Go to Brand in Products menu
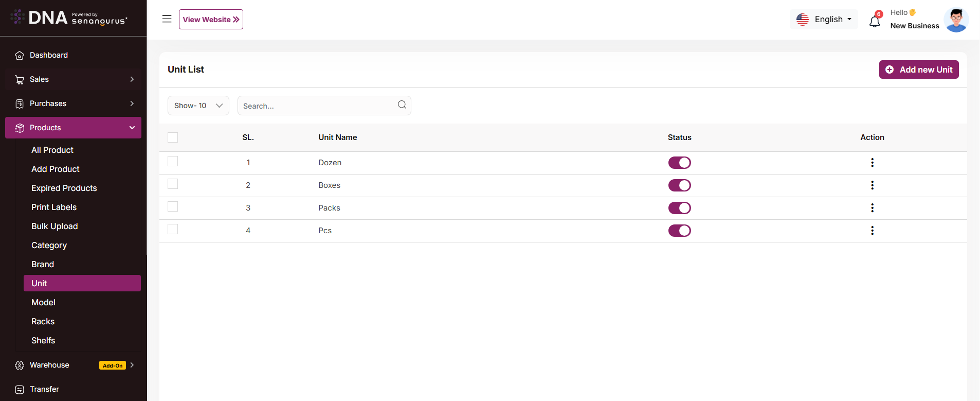The width and height of the screenshot is (980, 401). [x=43, y=265]
